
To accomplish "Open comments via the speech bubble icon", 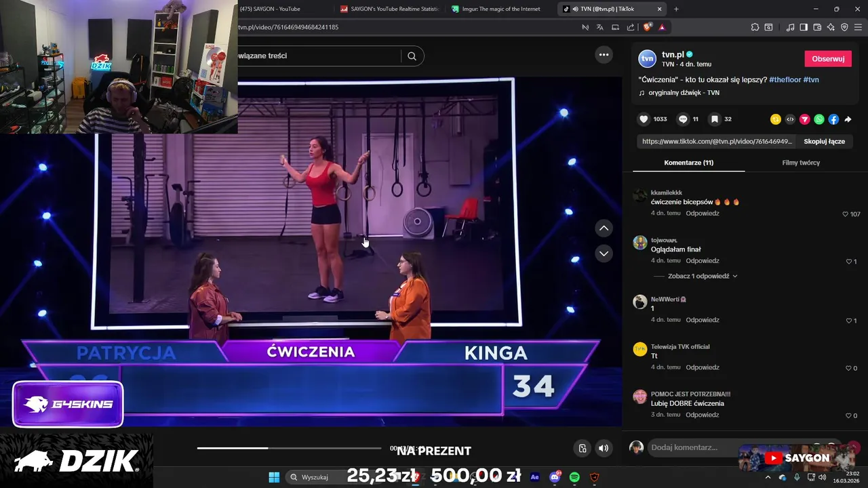I will point(683,119).
